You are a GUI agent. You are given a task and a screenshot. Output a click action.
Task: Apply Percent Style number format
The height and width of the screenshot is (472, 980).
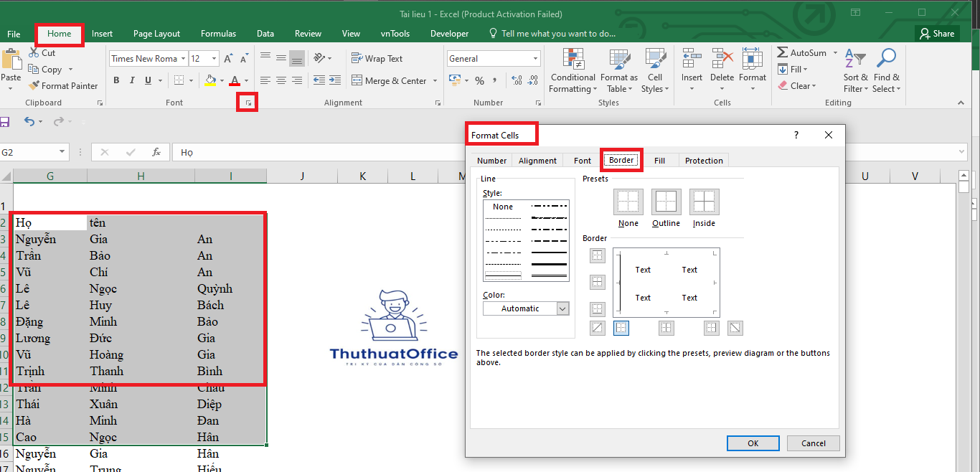pyautogui.click(x=479, y=80)
